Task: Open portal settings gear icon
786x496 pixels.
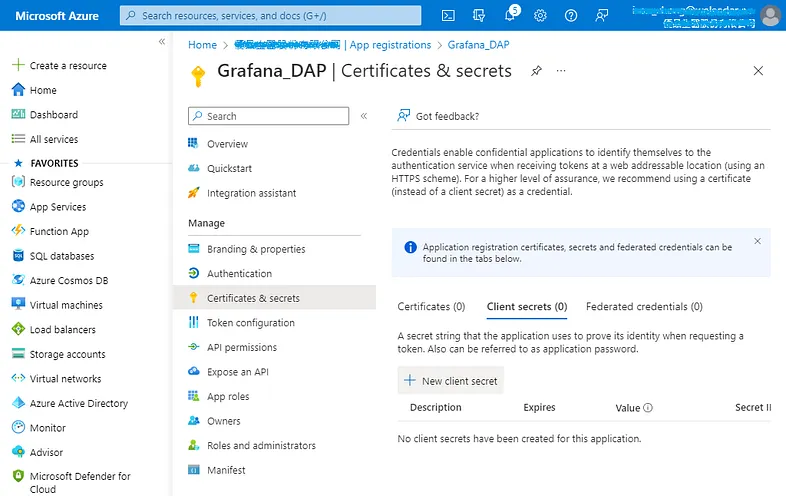Action: [540, 16]
